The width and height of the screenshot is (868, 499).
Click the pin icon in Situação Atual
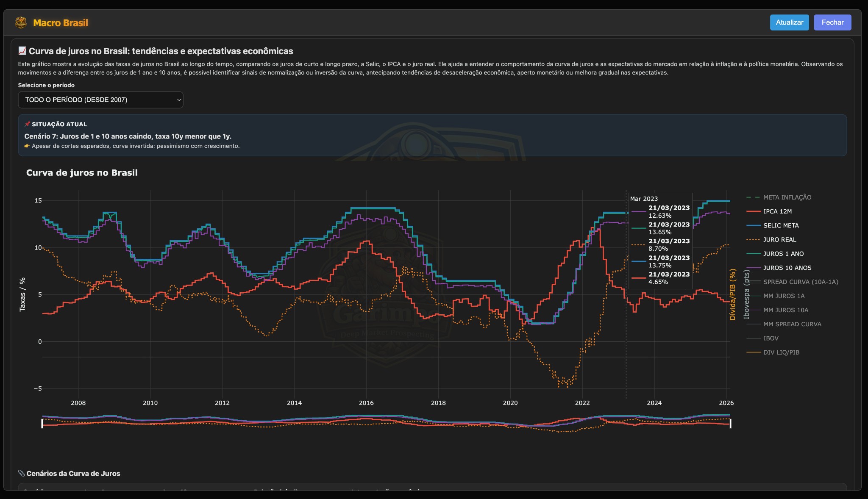(x=28, y=124)
